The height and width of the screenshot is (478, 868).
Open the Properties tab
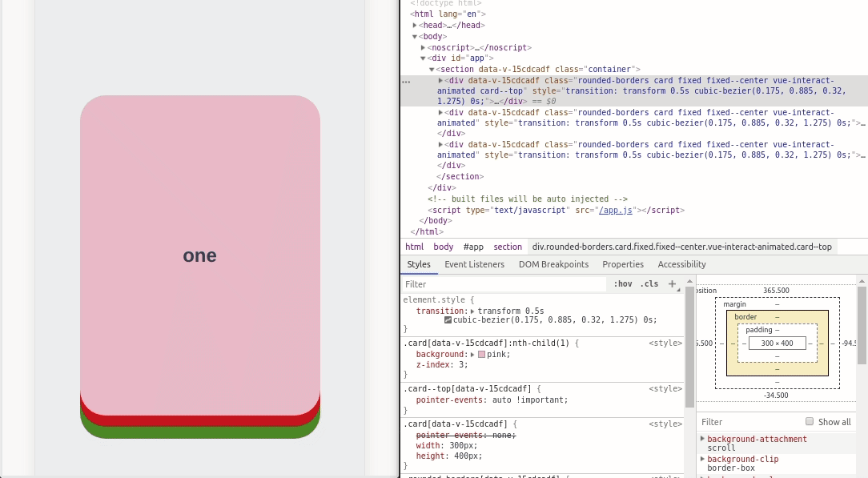click(623, 264)
